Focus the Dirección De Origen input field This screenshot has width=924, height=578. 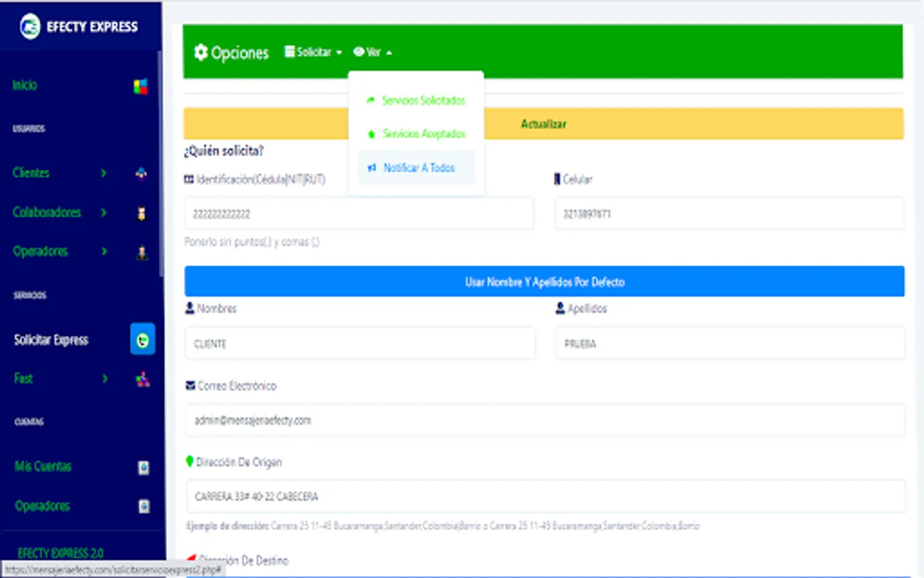(546, 496)
